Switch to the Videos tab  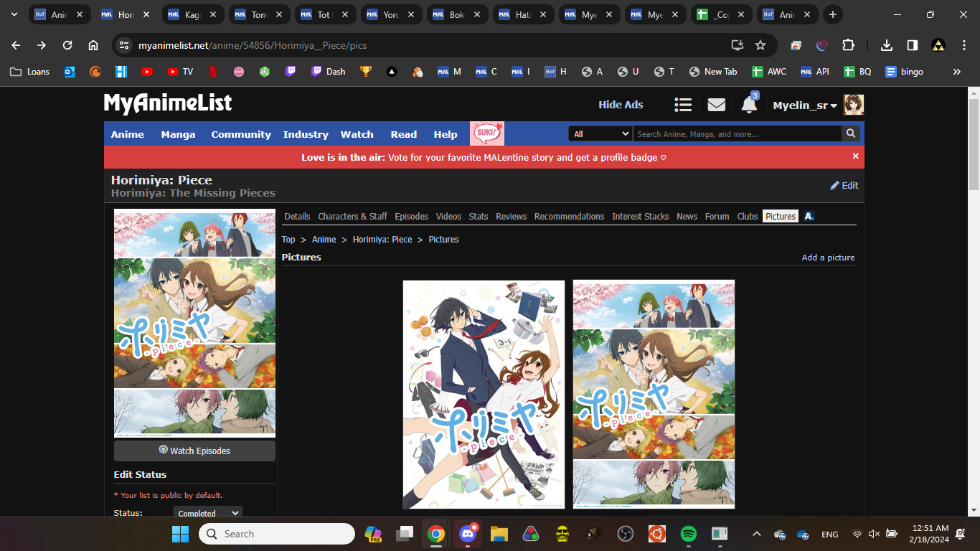(x=448, y=216)
